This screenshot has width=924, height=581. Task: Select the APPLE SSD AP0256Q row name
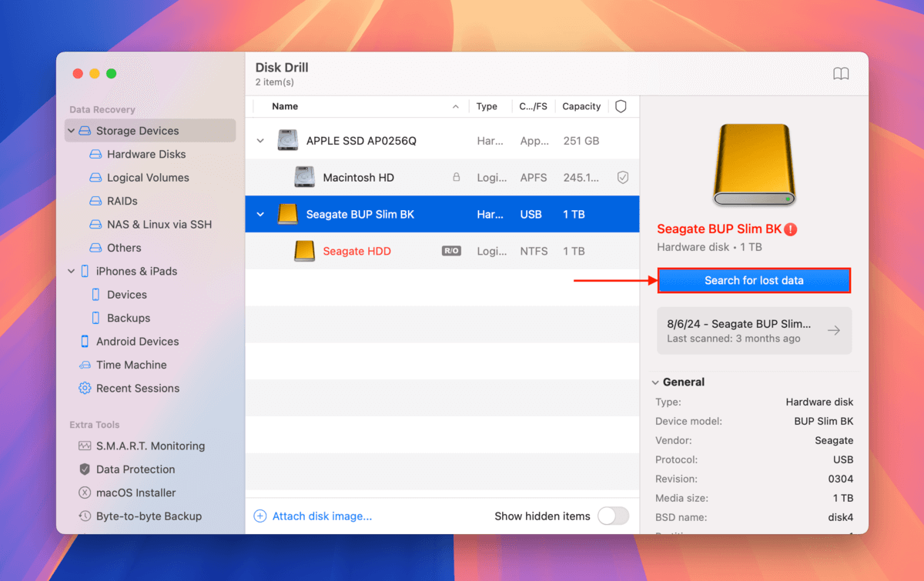[x=361, y=141]
